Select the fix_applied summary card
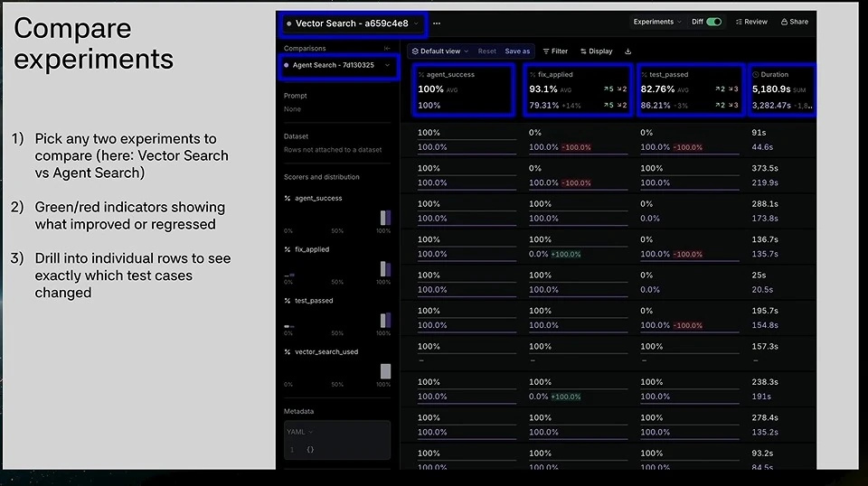This screenshot has width=868, height=486. click(578, 89)
